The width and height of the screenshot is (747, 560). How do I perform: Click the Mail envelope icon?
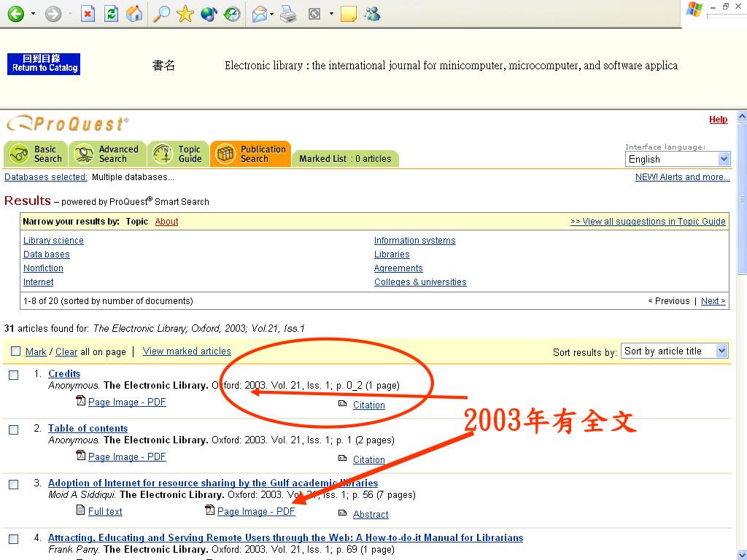[x=260, y=15]
